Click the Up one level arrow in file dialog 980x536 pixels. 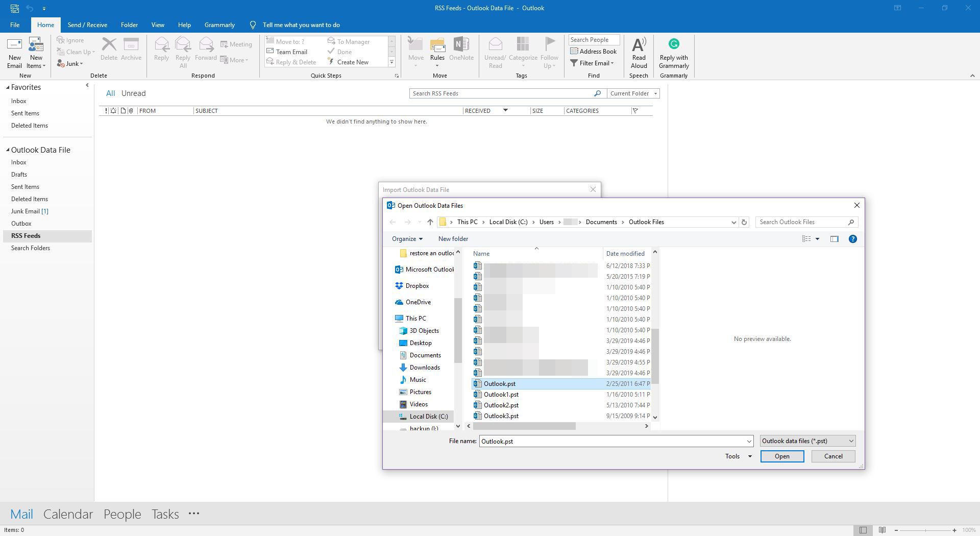coord(430,222)
